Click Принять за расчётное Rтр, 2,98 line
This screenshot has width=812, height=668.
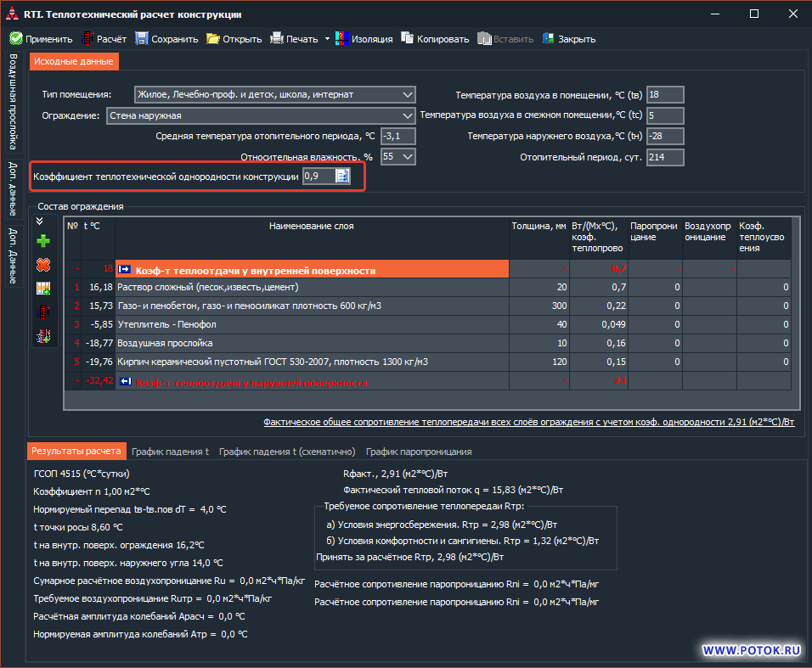pos(409,557)
